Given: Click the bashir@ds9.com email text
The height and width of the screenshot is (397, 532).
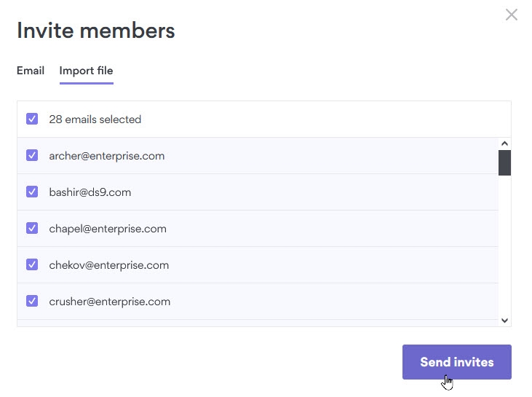Looking at the screenshot, I should [x=90, y=192].
